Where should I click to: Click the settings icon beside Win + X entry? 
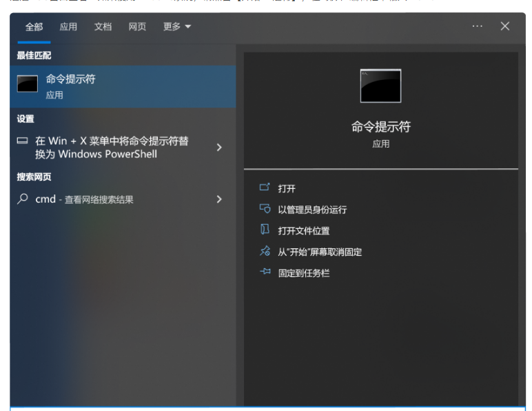click(22, 141)
